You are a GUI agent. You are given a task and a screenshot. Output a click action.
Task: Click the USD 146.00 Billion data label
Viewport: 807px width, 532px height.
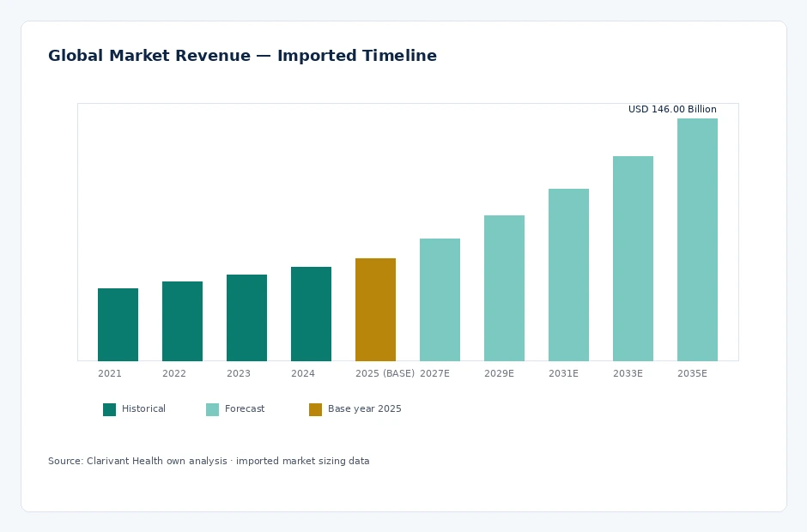(672, 109)
